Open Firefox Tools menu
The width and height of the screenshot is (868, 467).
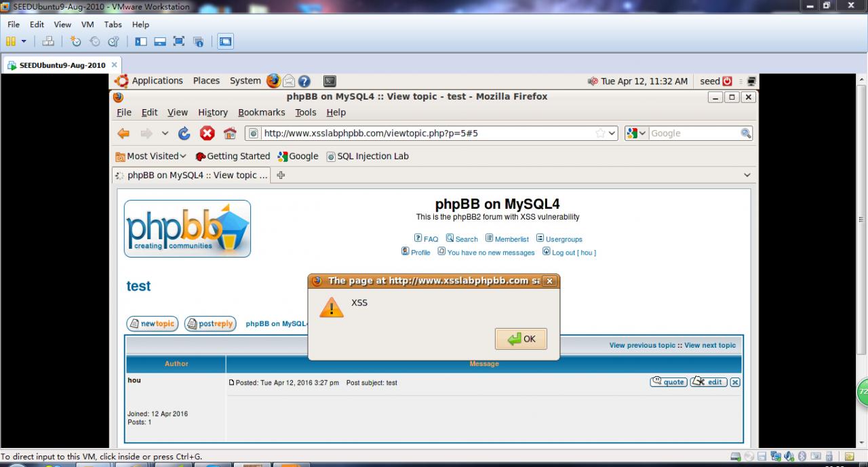(x=305, y=113)
